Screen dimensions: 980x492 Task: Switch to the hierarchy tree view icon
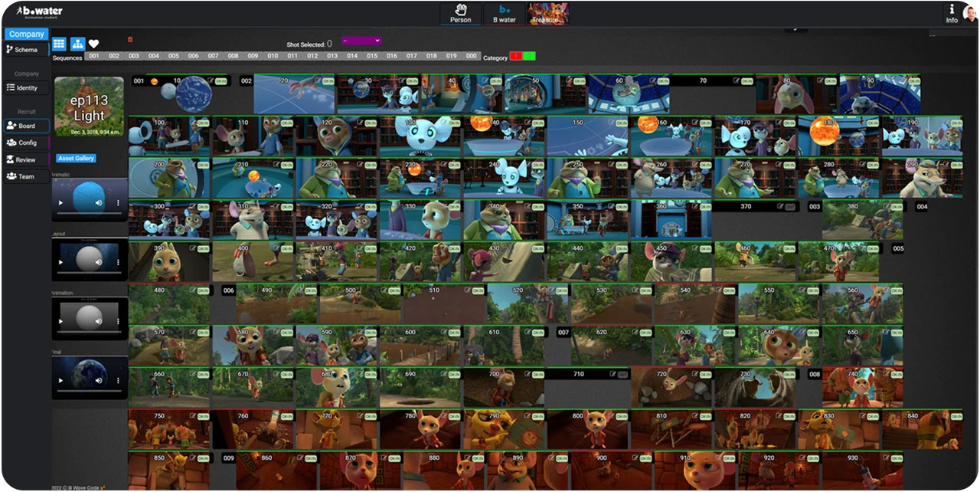tap(78, 44)
